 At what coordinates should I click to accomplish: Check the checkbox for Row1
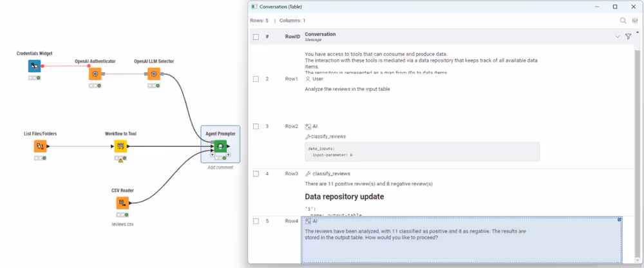256,79
